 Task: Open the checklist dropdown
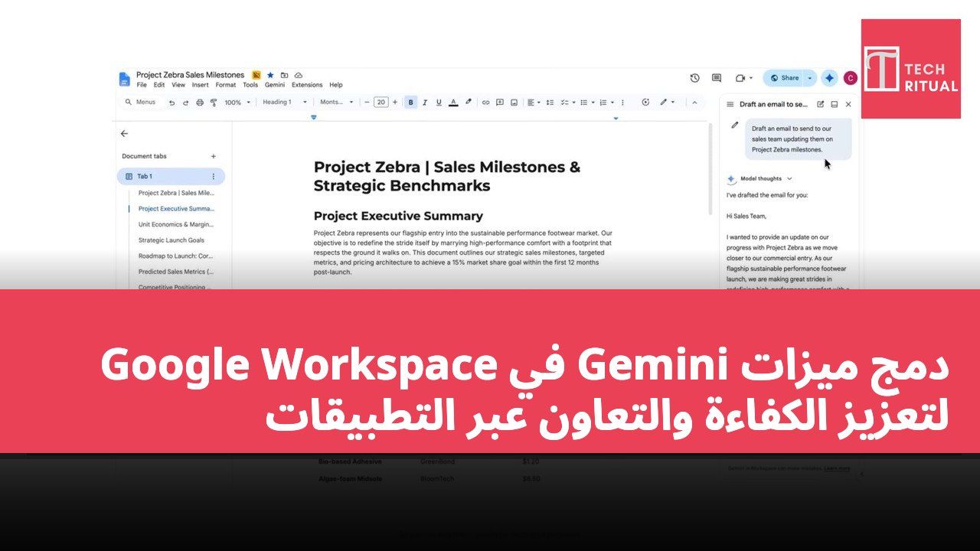[x=567, y=103]
